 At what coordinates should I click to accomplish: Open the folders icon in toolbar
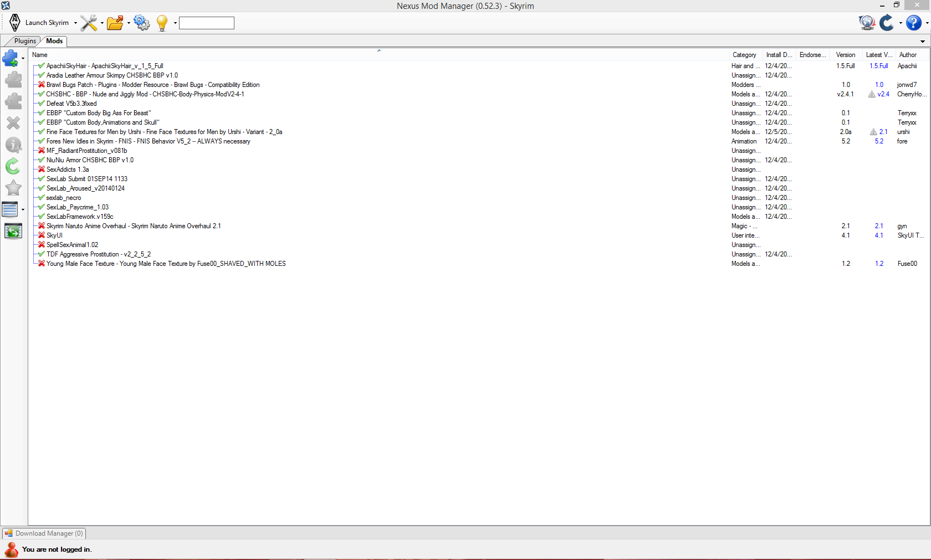(115, 23)
